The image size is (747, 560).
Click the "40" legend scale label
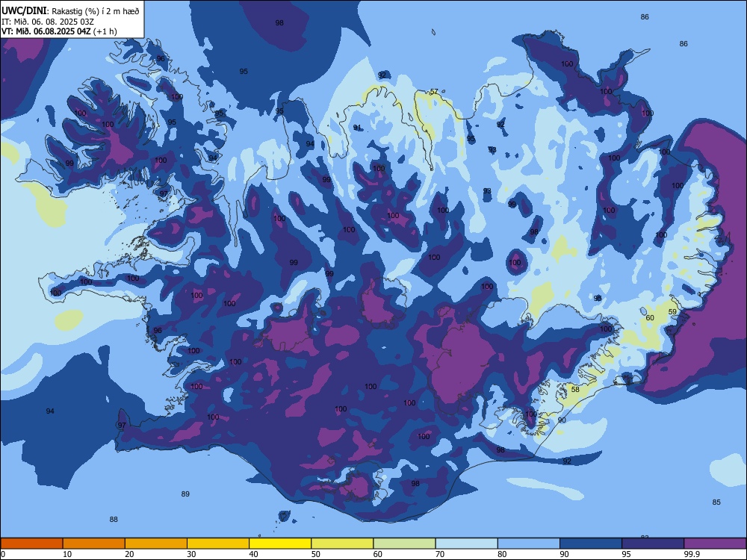(253, 554)
